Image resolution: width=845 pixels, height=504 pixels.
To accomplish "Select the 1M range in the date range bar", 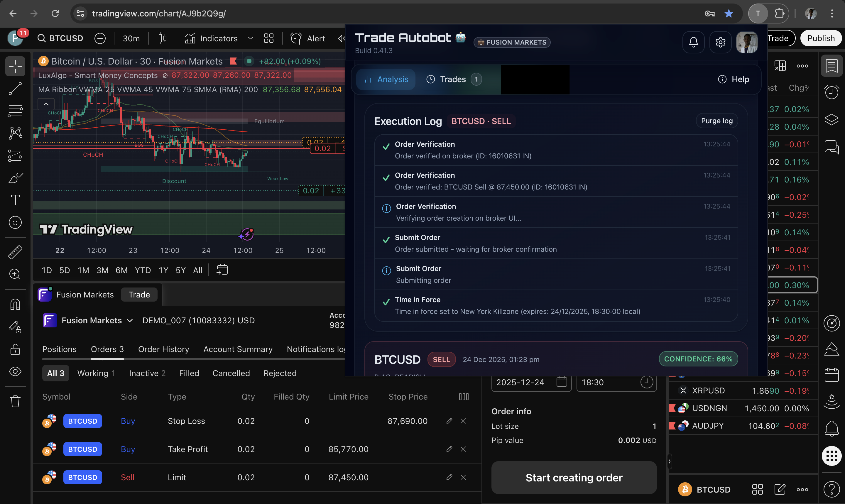I will tap(83, 270).
